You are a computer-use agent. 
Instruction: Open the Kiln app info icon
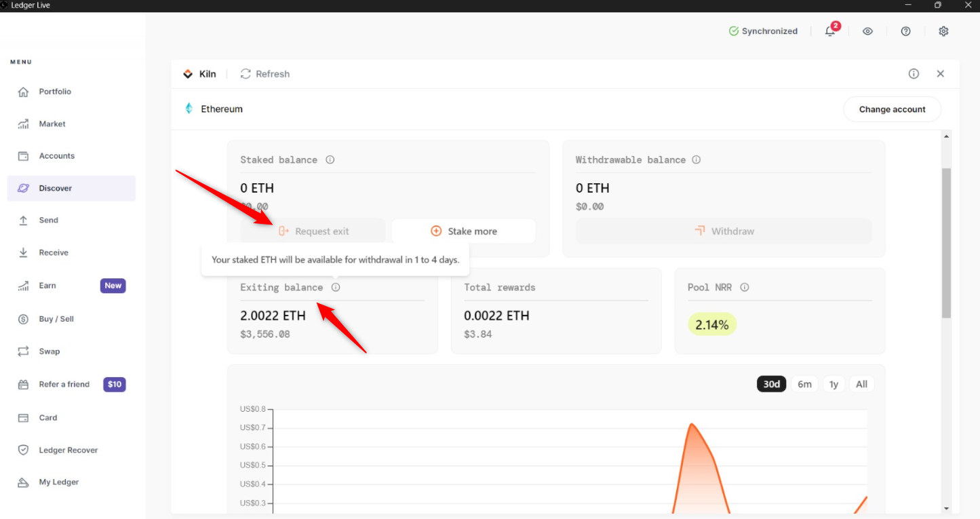click(914, 74)
